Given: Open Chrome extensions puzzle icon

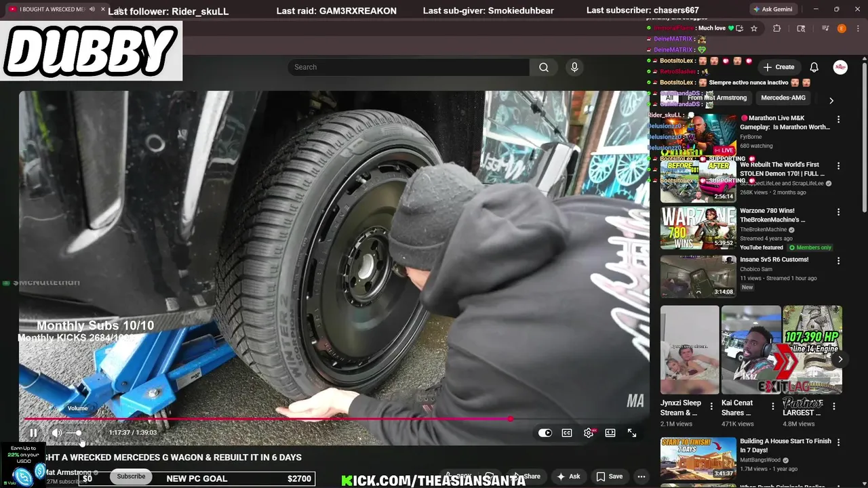Looking at the screenshot, I should pyautogui.click(x=777, y=28).
